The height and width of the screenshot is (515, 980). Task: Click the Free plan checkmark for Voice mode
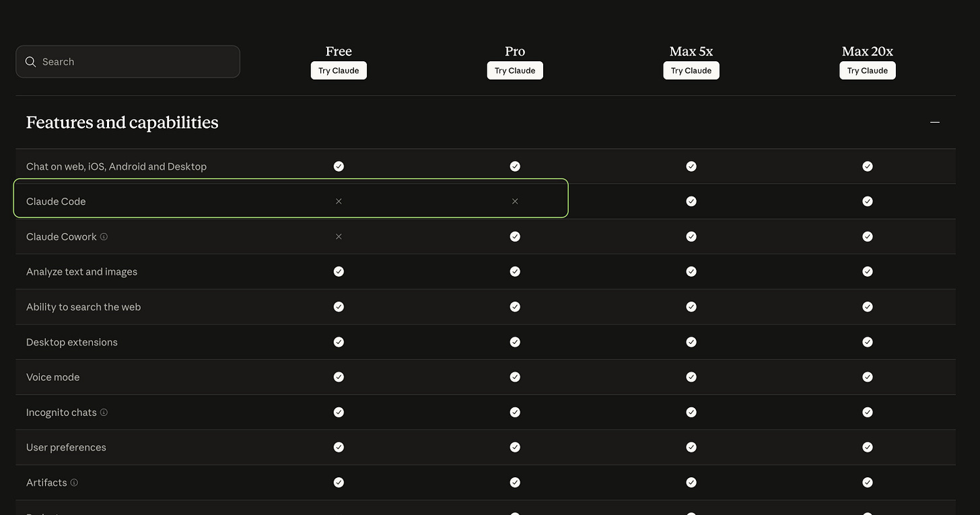point(339,377)
